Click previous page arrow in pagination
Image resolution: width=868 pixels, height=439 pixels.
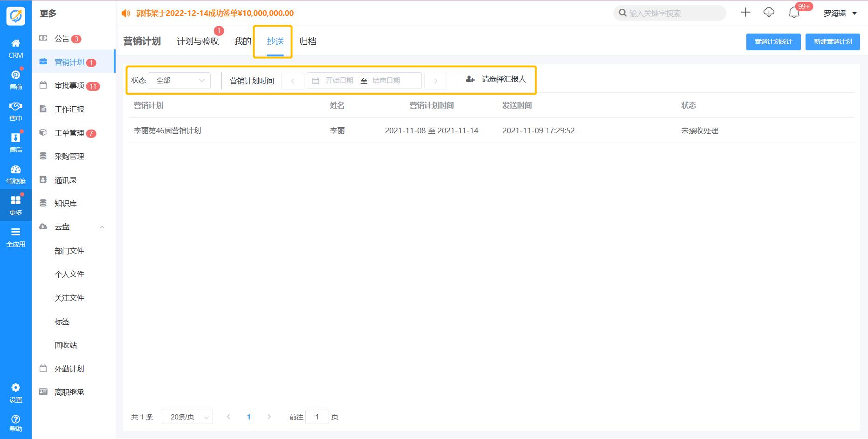[228, 417]
